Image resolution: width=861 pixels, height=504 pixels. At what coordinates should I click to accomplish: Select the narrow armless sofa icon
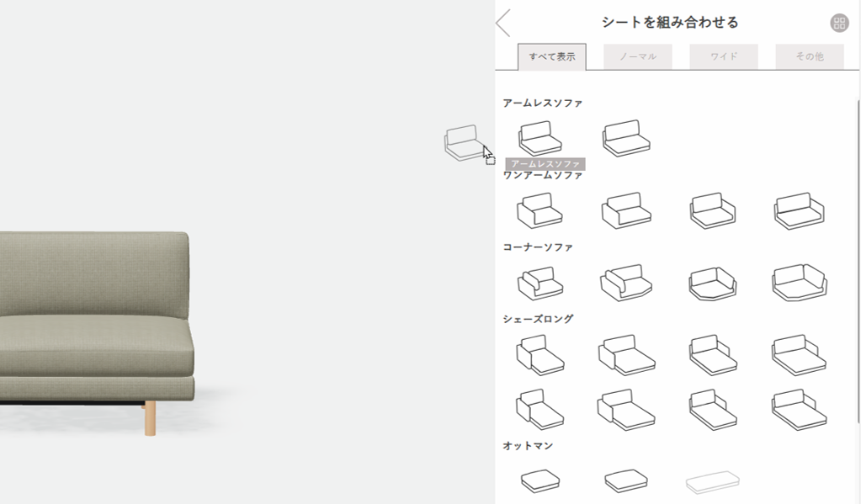540,138
